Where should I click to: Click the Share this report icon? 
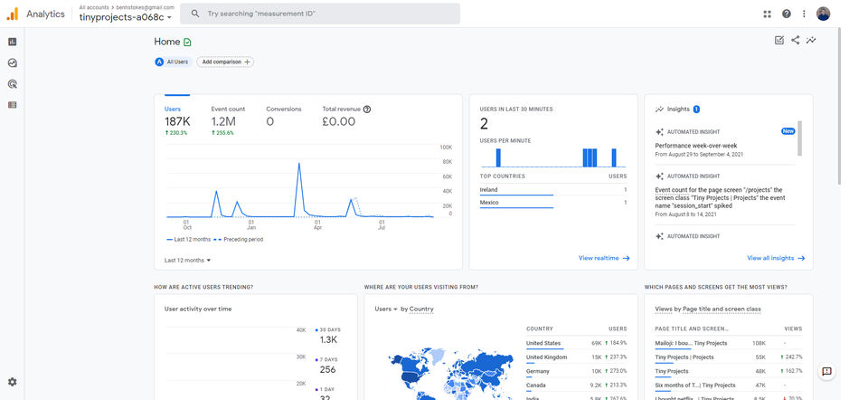[x=796, y=40]
